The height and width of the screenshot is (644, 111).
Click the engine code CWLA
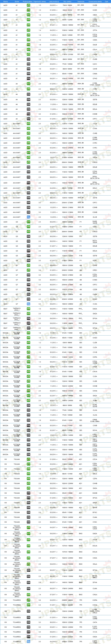tap(95, 595)
